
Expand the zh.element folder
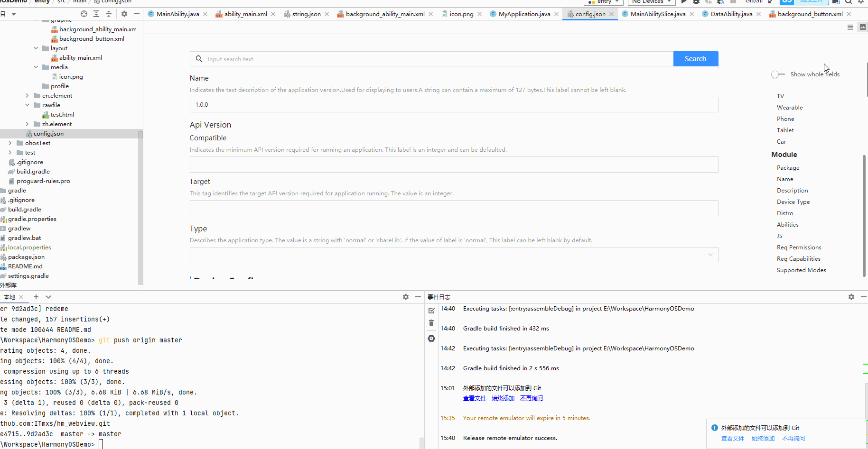click(x=27, y=124)
